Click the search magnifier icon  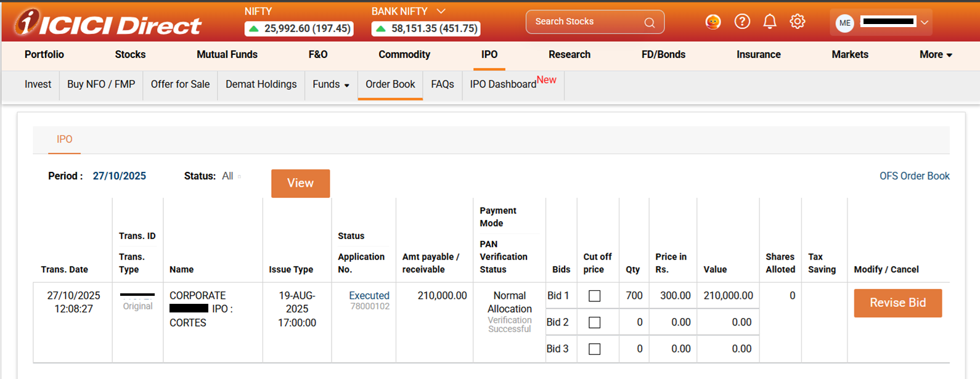click(x=649, y=22)
